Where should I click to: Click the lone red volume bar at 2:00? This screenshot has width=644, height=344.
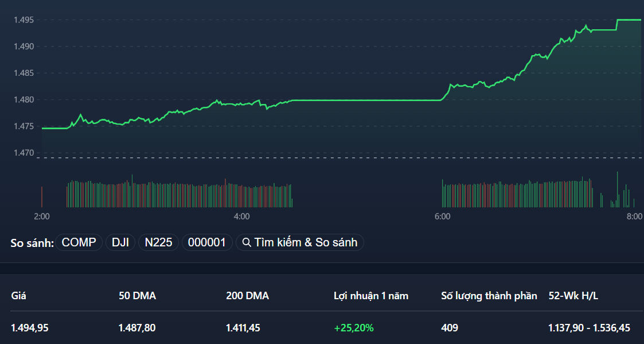pos(42,197)
